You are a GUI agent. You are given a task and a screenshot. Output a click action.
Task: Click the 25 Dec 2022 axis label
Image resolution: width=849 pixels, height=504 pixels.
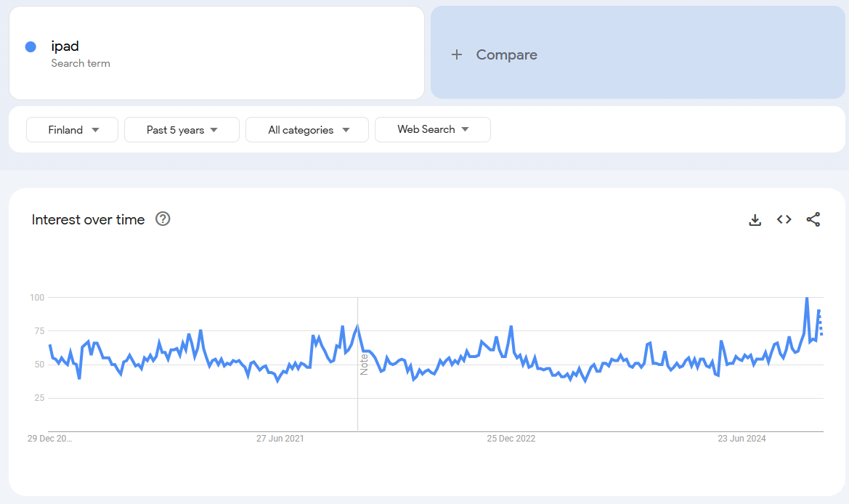(x=511, y=439)
